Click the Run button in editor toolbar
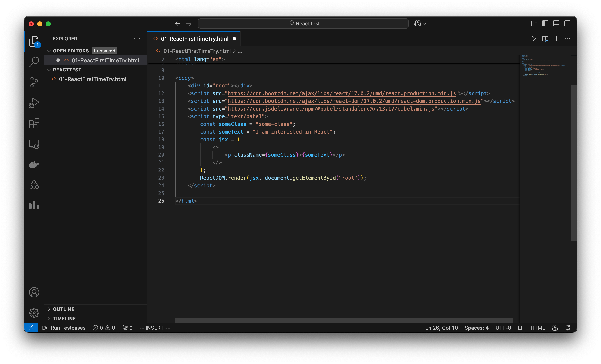 tap(534, 39)
